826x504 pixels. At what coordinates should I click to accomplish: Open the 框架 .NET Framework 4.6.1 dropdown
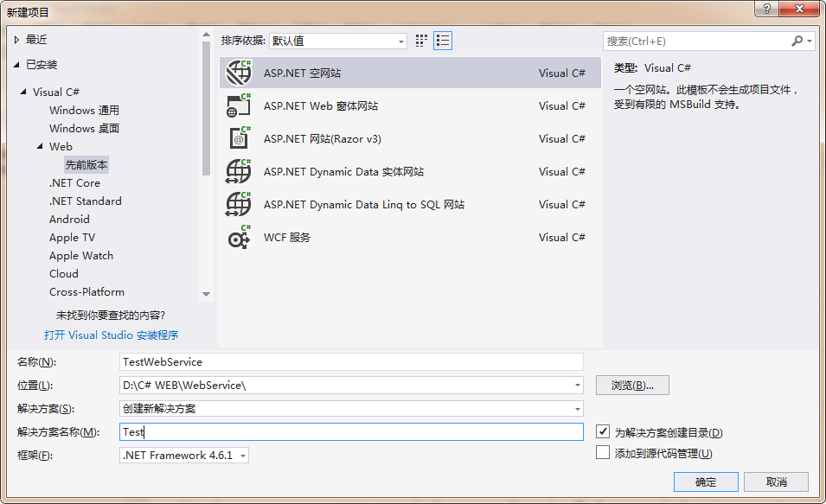[x=184, y=455]
